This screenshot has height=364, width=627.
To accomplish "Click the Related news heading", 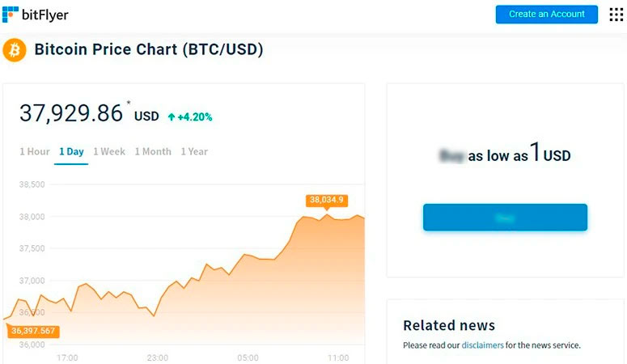I will (449, 326).
